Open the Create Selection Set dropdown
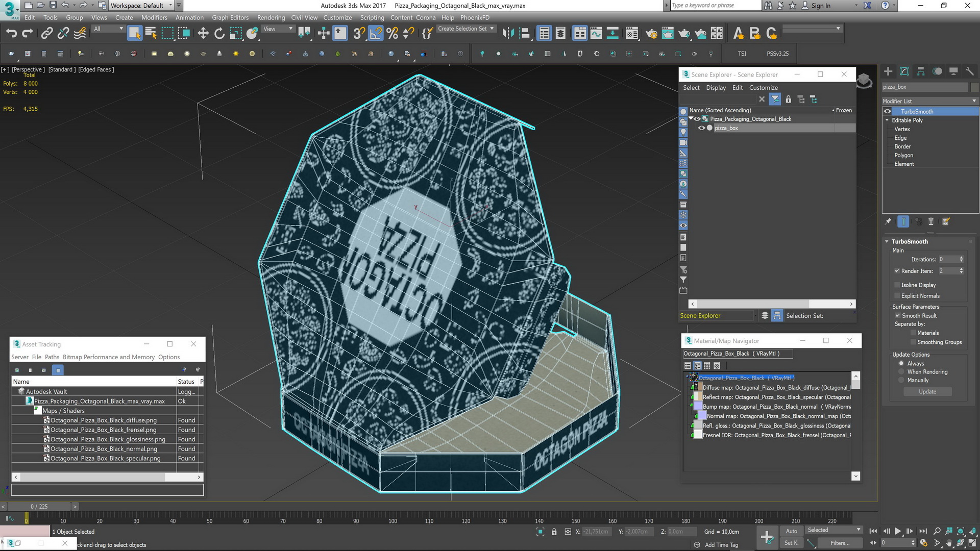The height and width of the screenshot is (551, 980). (x=492, y=29)
